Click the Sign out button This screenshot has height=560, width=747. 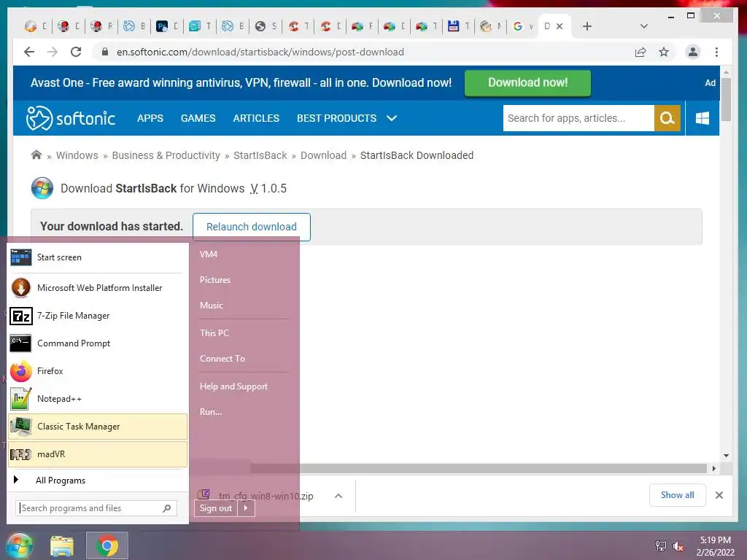[215, 508]
